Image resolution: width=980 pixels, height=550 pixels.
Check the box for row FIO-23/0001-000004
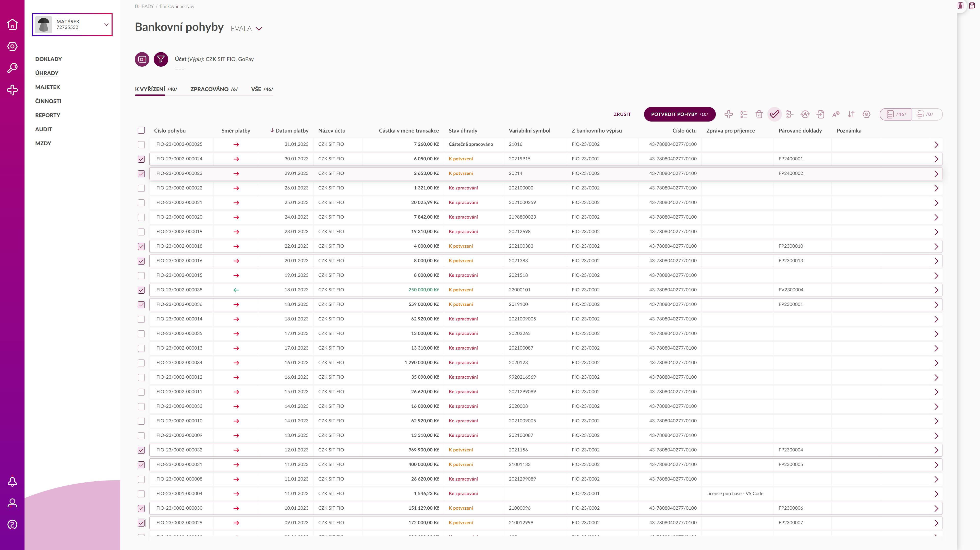coord(141,494)
